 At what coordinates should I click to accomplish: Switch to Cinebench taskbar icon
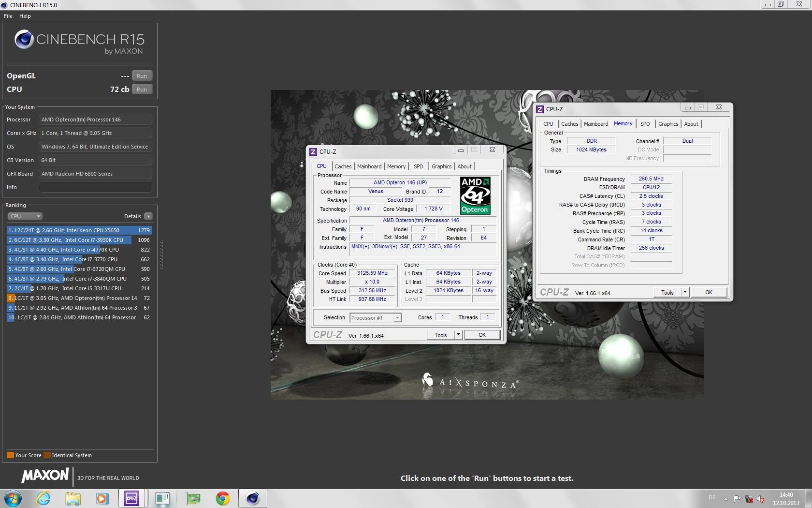253,498
